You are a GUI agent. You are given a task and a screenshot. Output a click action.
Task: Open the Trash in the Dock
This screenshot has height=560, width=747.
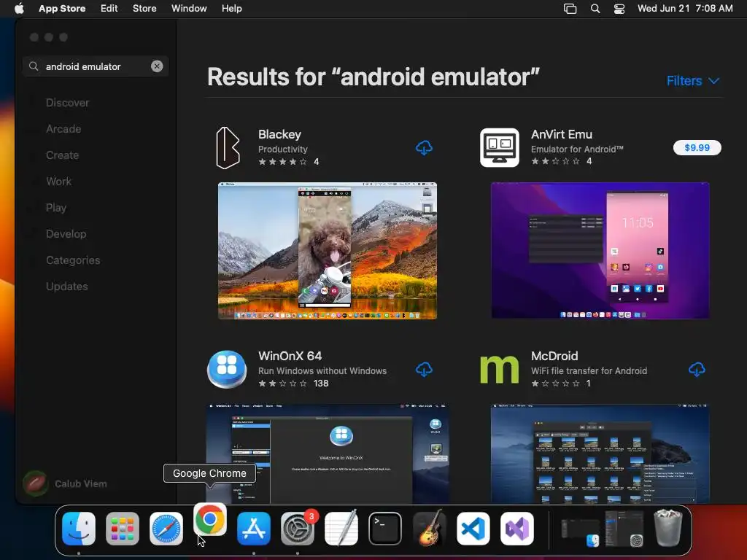pos(668,528)
